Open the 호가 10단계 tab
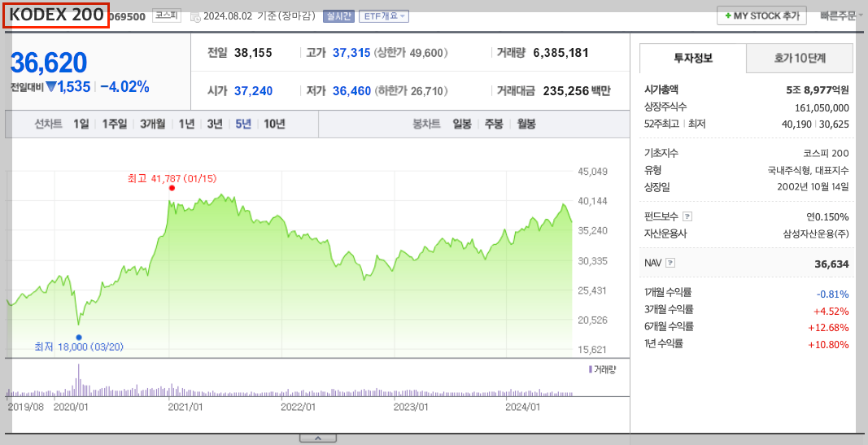The height and width of the screenshot is (445, 868). [800, 58]
